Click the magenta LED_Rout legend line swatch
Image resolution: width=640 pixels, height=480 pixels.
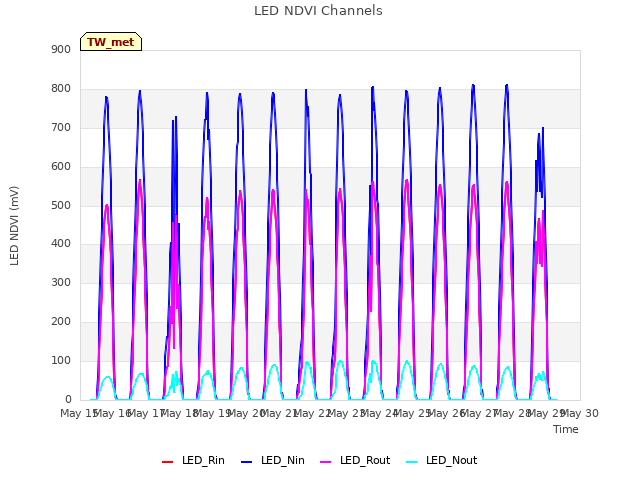(326, 462)
